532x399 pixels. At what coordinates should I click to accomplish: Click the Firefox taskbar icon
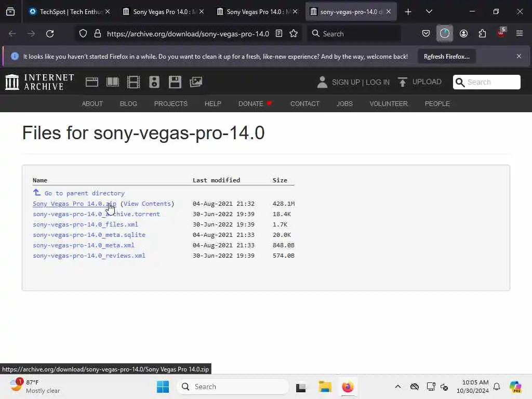(x=348, y=387)
